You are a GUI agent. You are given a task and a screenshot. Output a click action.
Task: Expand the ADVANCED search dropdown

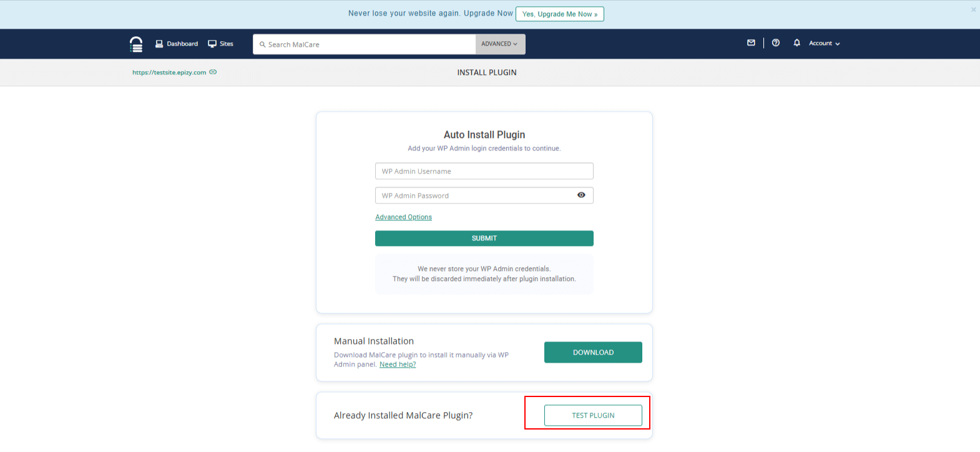click(500, 44)
